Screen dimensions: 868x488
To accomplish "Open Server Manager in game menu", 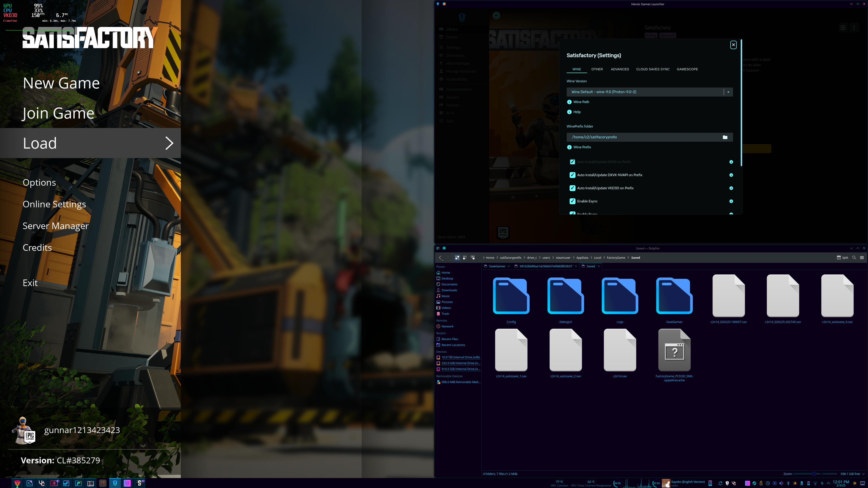I will 56,226.
